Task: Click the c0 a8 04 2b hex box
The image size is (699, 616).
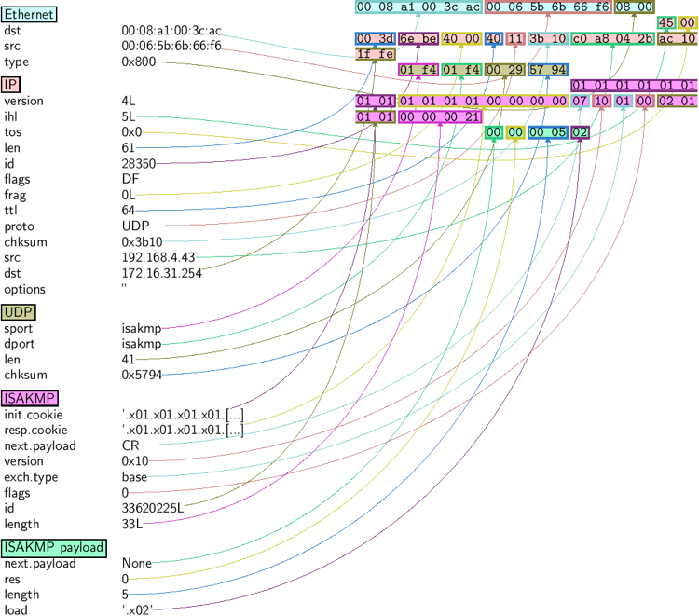Action: [x=611, y=38]
